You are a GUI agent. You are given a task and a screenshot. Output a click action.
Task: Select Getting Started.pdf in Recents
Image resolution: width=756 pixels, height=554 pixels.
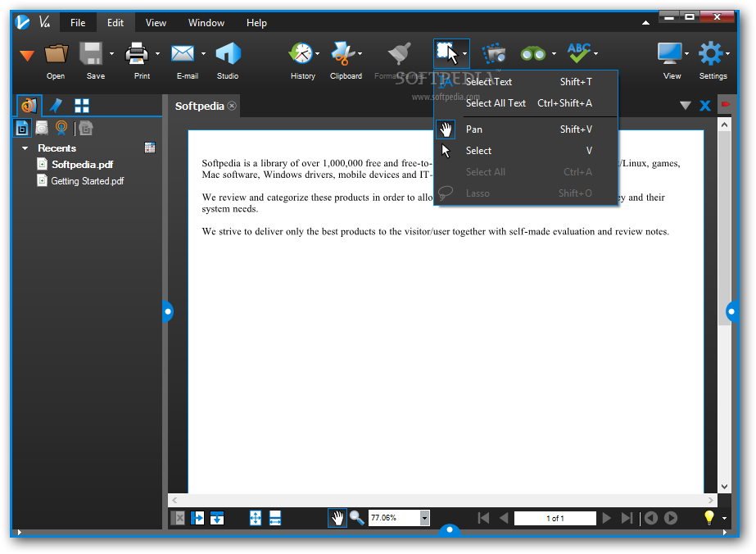[88, 181]
